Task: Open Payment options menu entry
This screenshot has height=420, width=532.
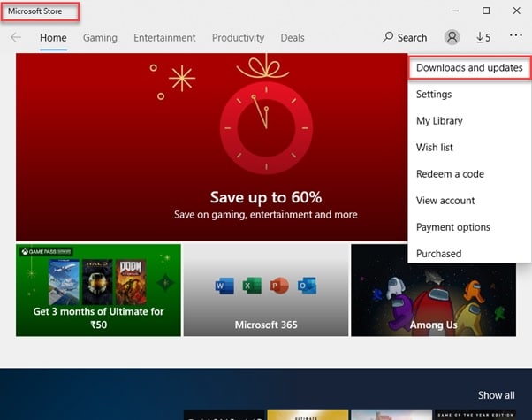Action: pos(469,227)
